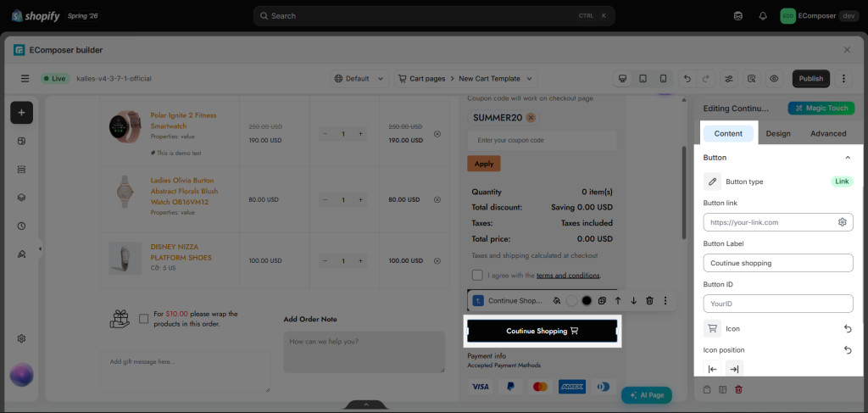Screen dimensions: 868x413
Task: Reset the Icon position setting
Action: [848, 350]
